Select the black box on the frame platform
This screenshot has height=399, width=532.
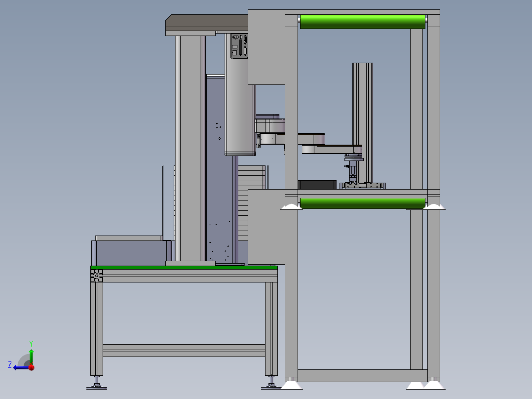[317, 185]
